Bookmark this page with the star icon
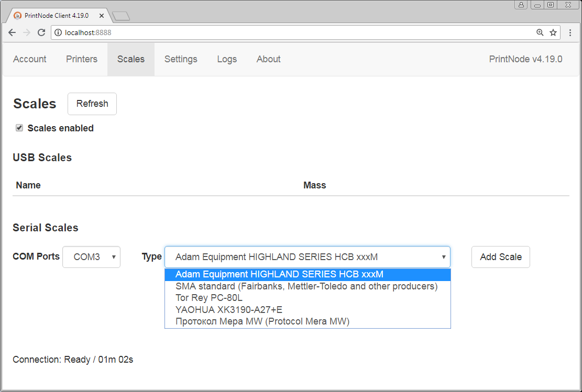Screen dimensions: 582x392 (x=553, y=32)
